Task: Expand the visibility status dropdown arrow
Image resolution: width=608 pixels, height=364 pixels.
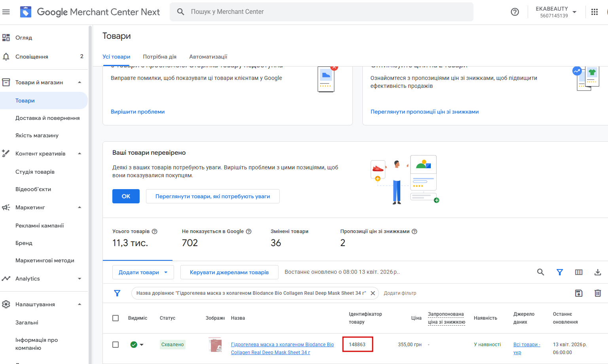Action: click(x=142, y=345)
